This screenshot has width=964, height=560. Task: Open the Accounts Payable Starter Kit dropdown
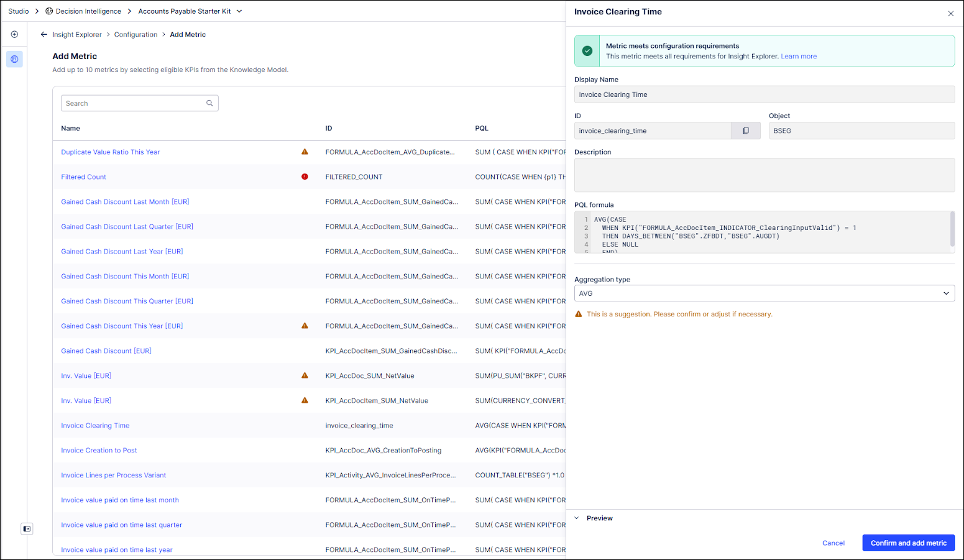click(239, 11)
